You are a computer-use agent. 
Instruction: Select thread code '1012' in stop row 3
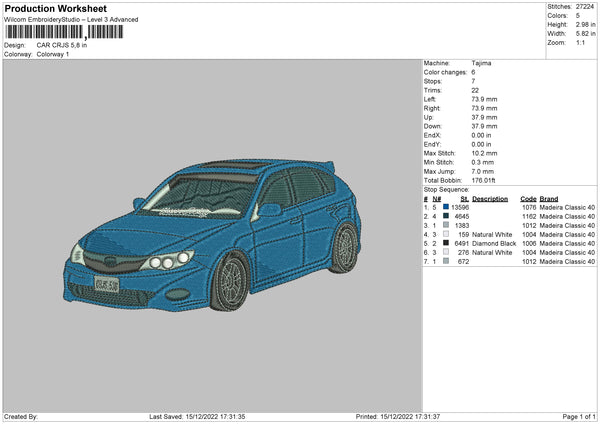click(x=529, y=225)
